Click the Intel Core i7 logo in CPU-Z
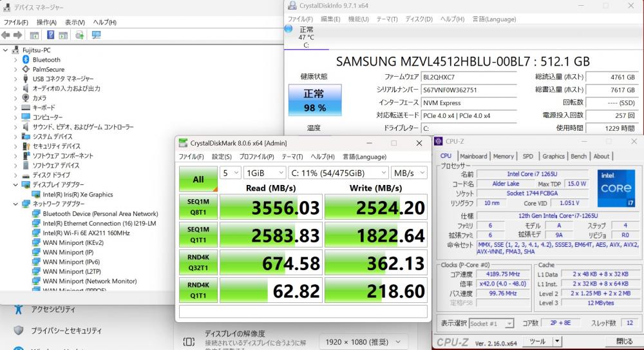This screenshot has width=644, height=350. click(616, 188)
